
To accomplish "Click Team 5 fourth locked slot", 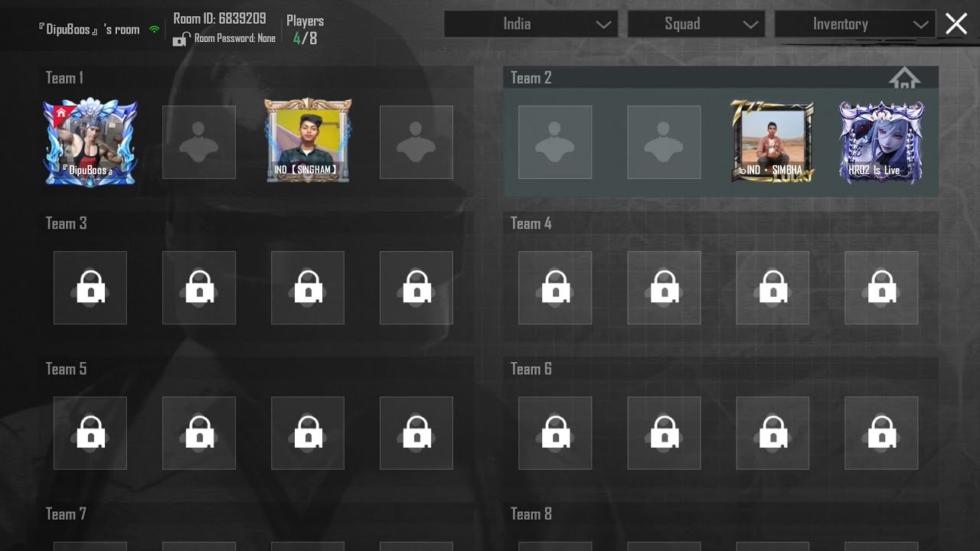I will coord(416,433).
